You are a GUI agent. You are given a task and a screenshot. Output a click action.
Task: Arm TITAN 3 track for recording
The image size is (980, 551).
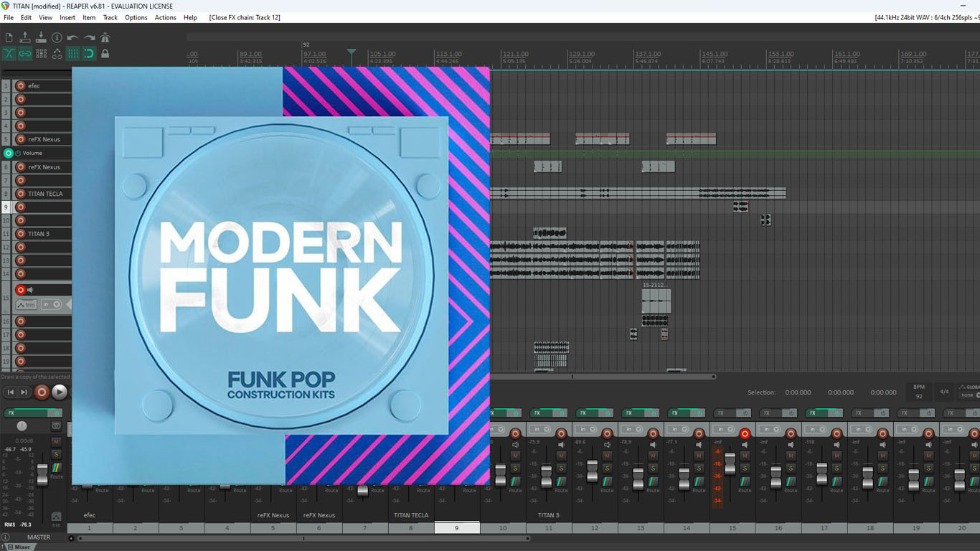pyautogui.click(x=20, y=234)
